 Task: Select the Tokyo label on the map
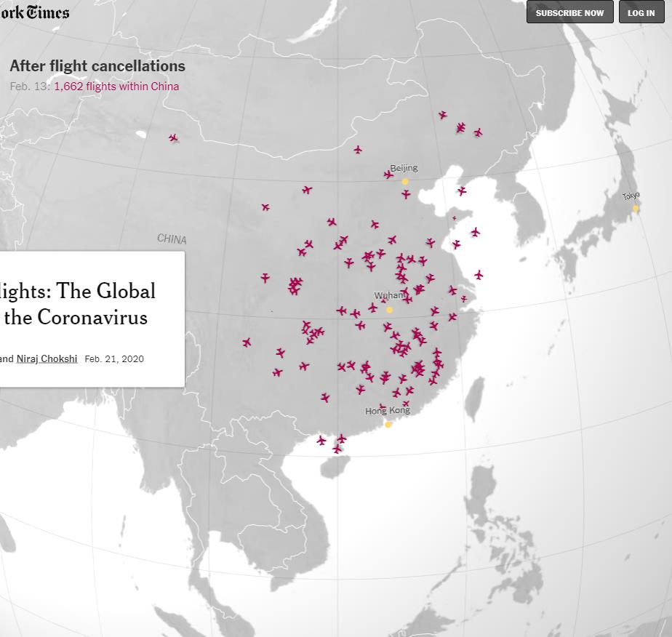pos(631,196)
